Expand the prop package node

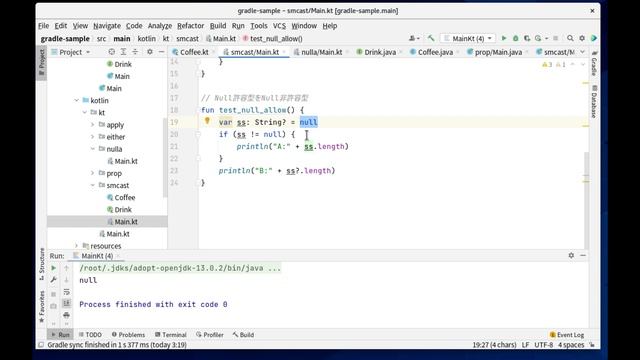click(93, 173)
